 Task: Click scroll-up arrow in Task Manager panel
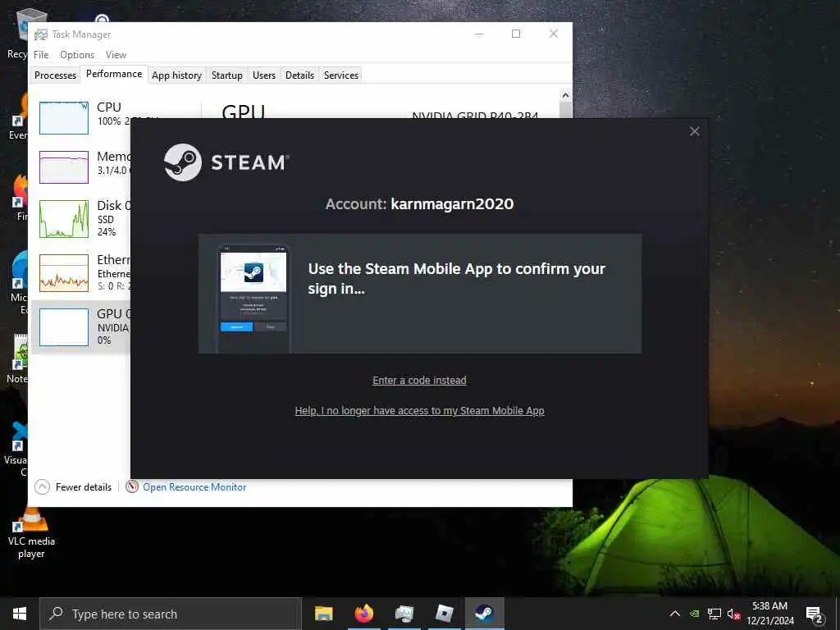(565, 95)
